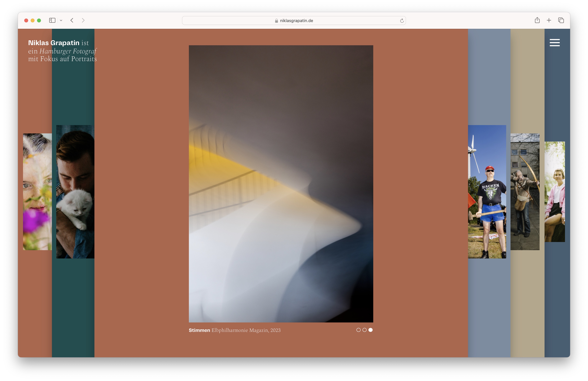This screenshot has height=381, width=588.
Task: Click the new tab plus icon
Action: [x=549, y=20]
